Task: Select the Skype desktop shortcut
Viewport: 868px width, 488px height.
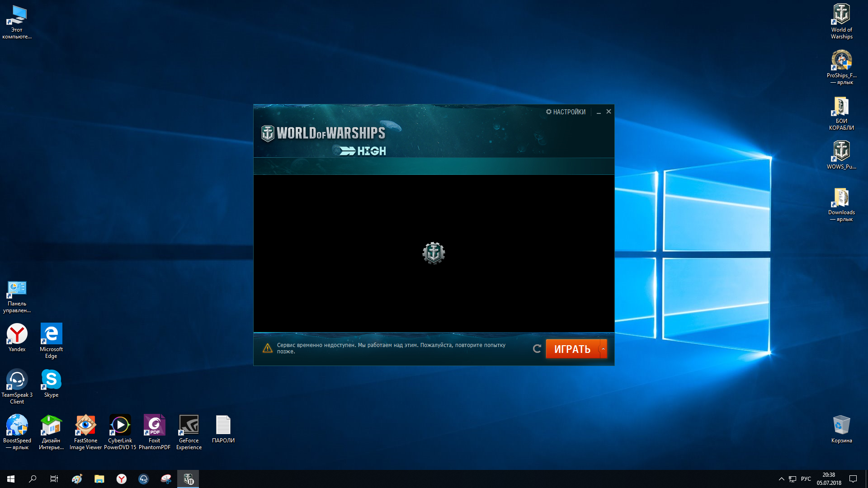Action: (x=51, y=384)
